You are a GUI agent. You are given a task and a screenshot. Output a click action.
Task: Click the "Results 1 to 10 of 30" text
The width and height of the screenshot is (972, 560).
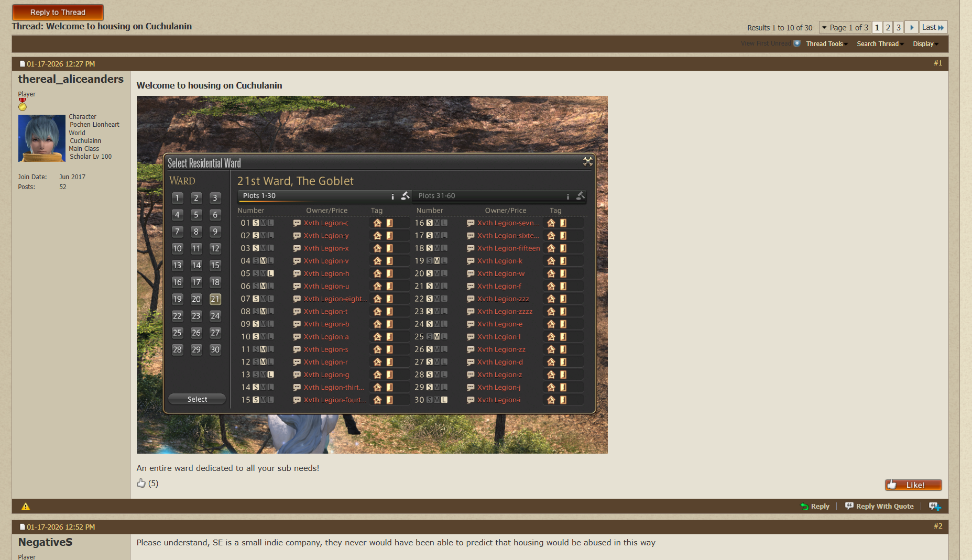(780, 28)
